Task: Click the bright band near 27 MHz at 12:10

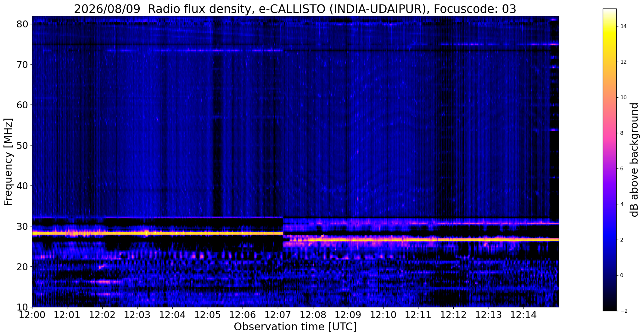Action: pos(383,240)
